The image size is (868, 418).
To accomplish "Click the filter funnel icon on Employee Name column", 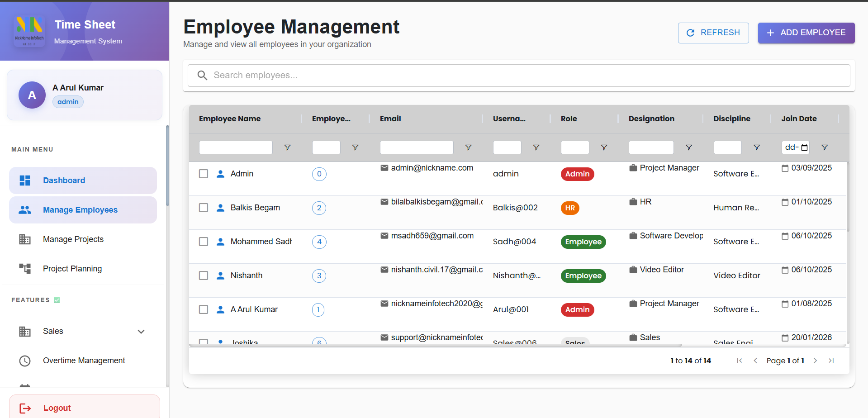I will pyautogui.click(x=288, y=147).
